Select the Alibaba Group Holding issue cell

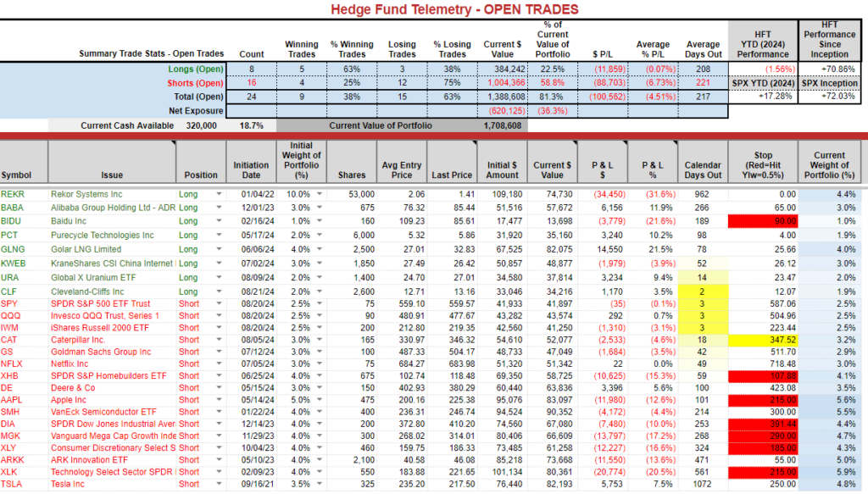[113, 208]
